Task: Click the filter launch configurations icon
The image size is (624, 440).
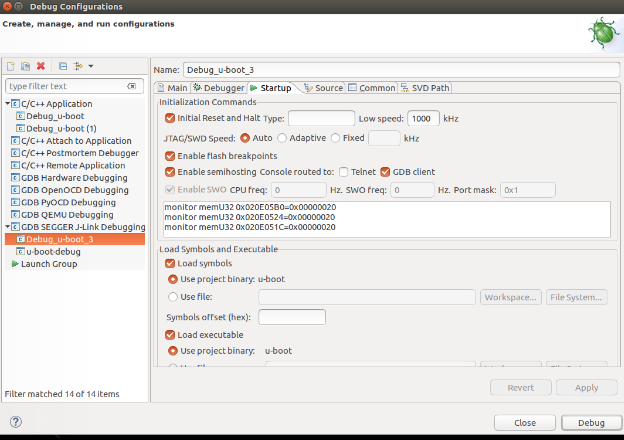Action: (78, 66)
